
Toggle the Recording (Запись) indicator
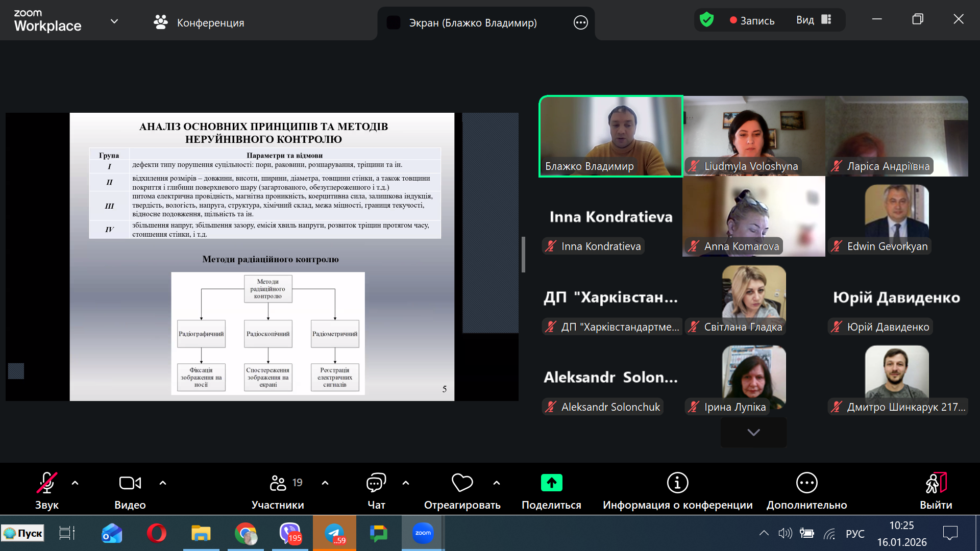pyautogui.click(x=752, y=20)
